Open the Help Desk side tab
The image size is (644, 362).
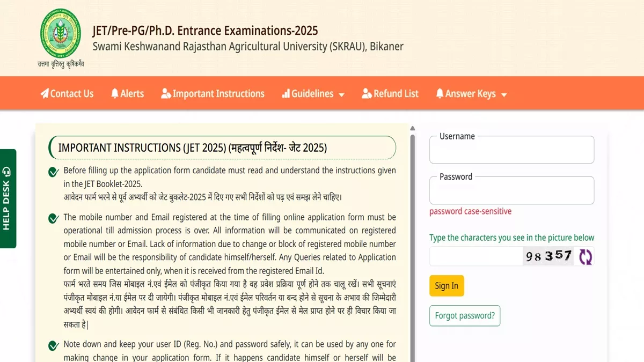click(8, 198)
